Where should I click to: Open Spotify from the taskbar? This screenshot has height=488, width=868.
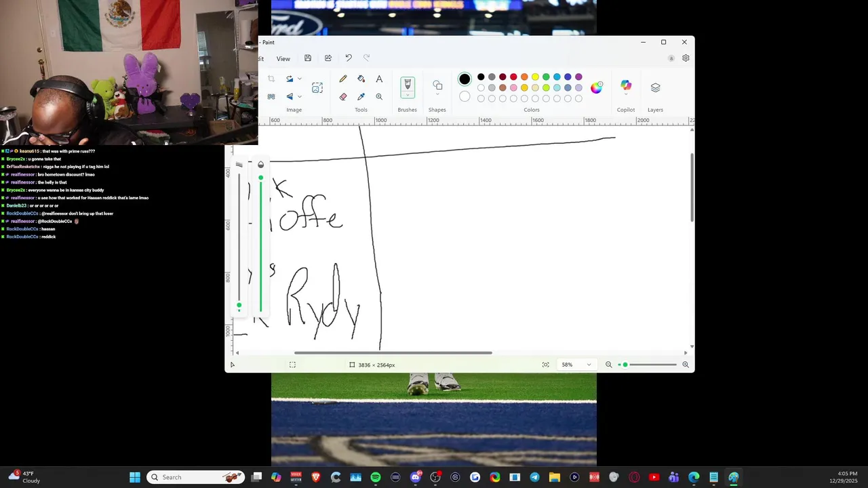click(376, 477)
